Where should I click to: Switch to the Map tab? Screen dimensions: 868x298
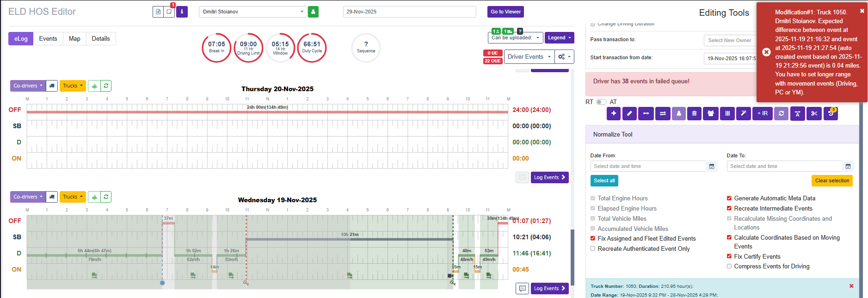click(x=74, y=38)
